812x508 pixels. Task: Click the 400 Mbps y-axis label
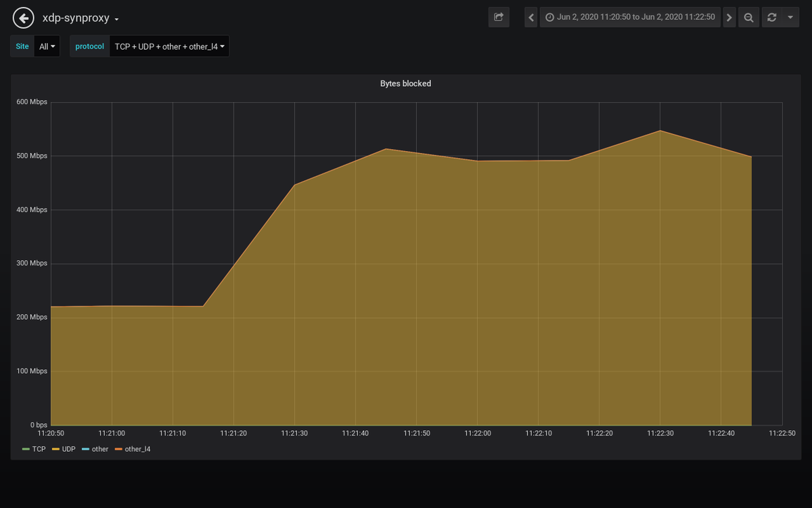[x=32, y=209]
